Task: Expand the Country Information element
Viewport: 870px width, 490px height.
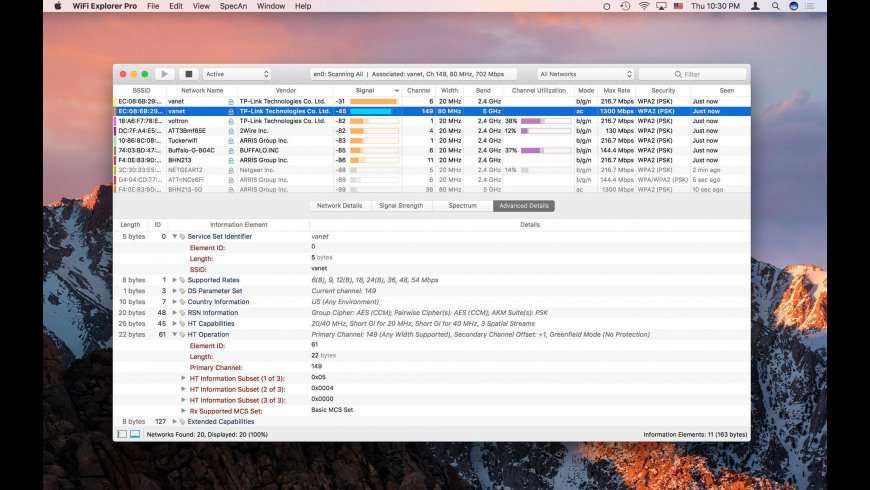Action: pyautogui.click(x=174, y=301)
